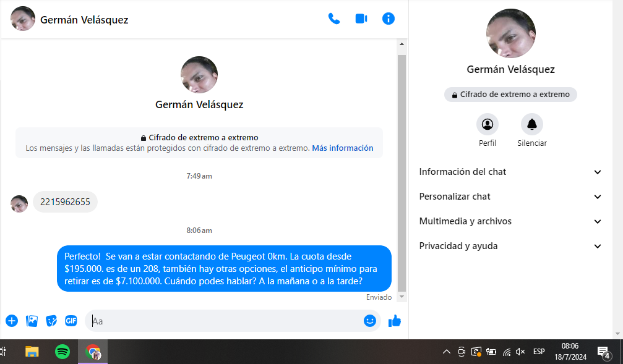Expand Privacidad y ayuda section
Screen dimensions: 623x364
pyautogui.click(x=510, y=246)
